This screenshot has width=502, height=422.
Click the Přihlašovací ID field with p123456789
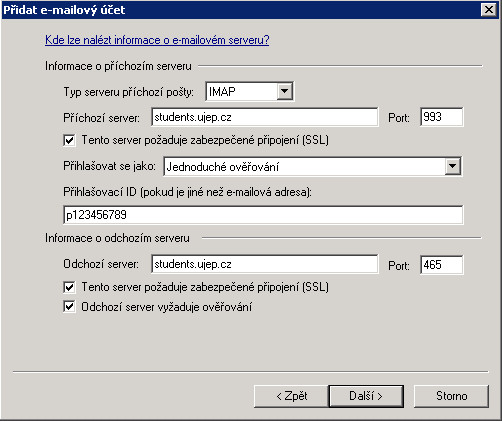click(263, 215)
